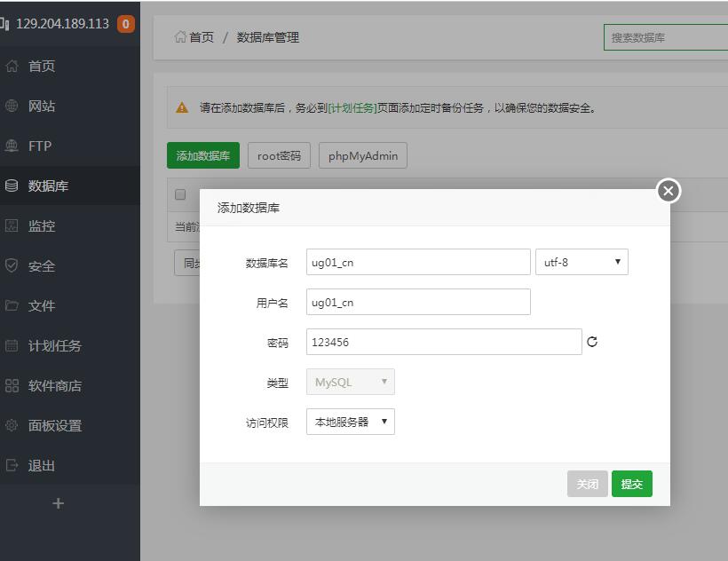Regenerate password with the refresh icon
The height and width of the screenshot is (561, 728).
(x=592, y=342)
